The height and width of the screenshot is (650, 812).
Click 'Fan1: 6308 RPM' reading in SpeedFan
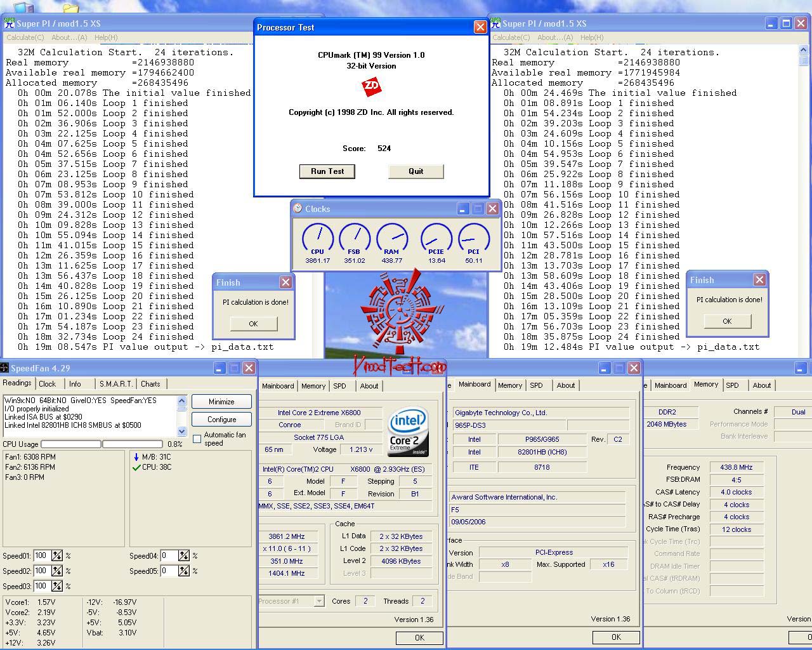(x=30, y=457)
